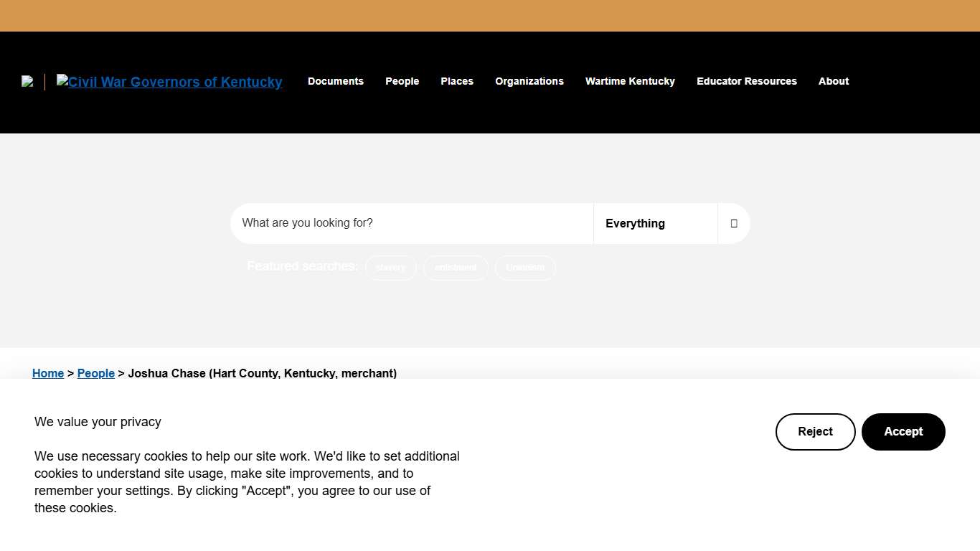Select Places in the navigation bar
The width and height of the screenshot is (980, 551).
456,81
